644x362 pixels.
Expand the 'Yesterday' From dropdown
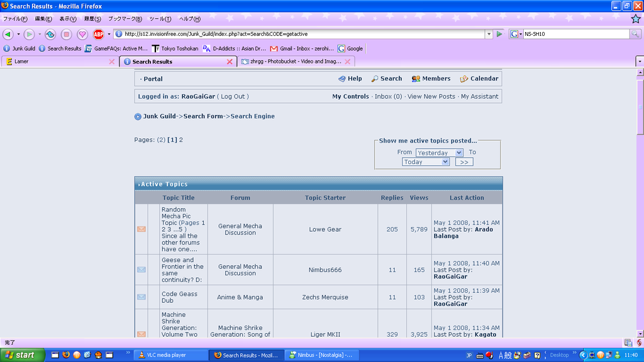(x=439, y=153)
